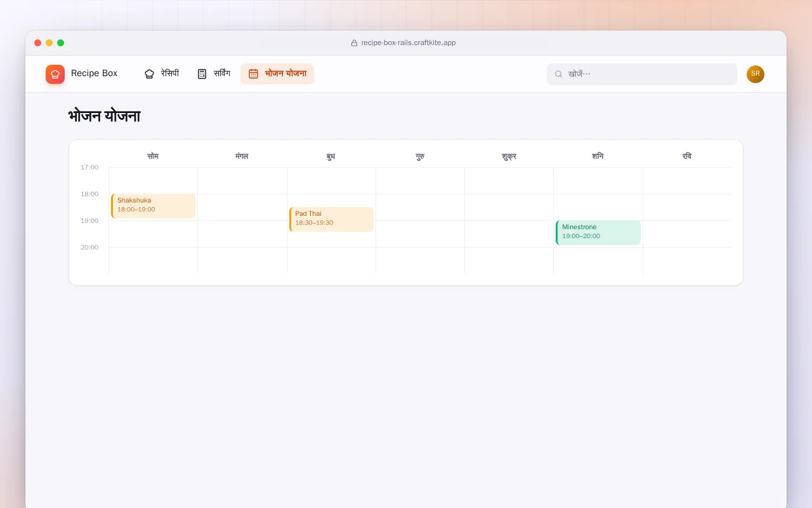Click the 18:00 time label
812x508 pixels.
point(89,194)
